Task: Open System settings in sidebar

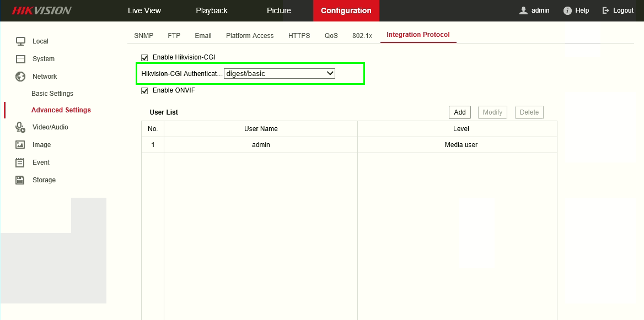Action: pos(44,59)
